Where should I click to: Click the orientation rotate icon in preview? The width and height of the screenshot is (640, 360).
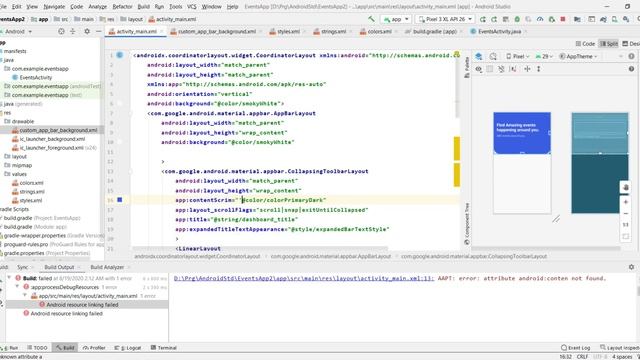point(493,56)
